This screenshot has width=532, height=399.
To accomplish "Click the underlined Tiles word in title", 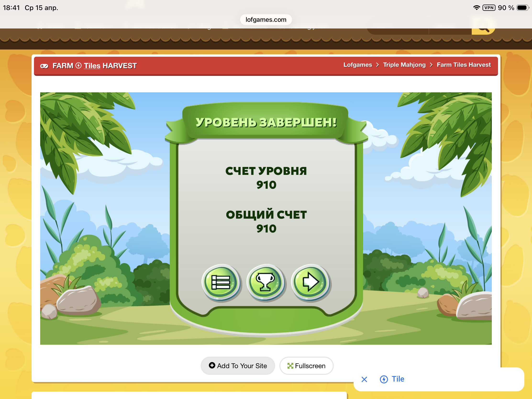I will [x=92, y=66].
